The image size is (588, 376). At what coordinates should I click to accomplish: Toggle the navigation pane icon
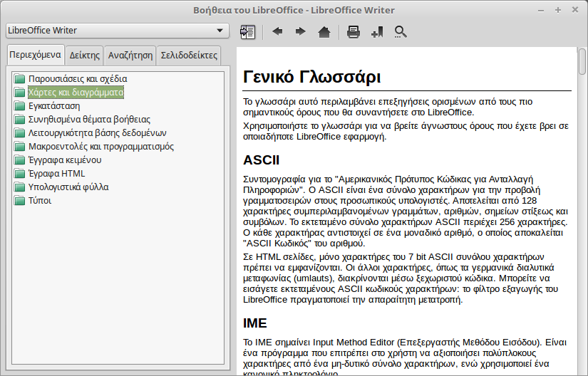[247, 31]
